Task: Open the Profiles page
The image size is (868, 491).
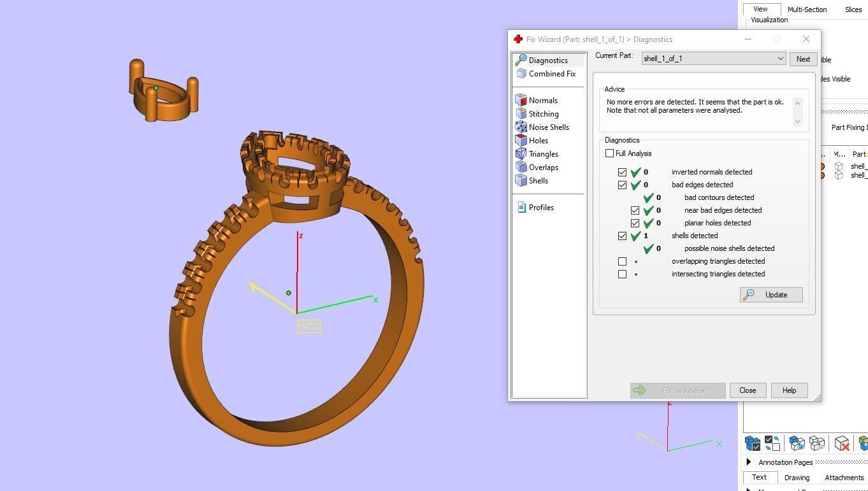Action: [x=541, y=208]
